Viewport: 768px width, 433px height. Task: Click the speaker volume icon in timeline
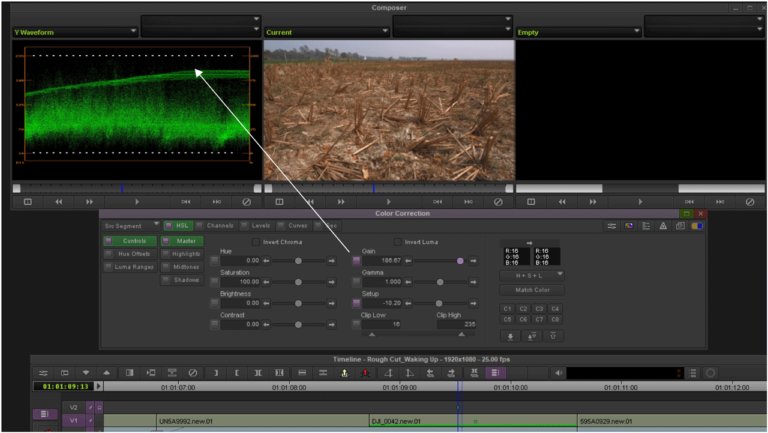click(x=558, y=373)
